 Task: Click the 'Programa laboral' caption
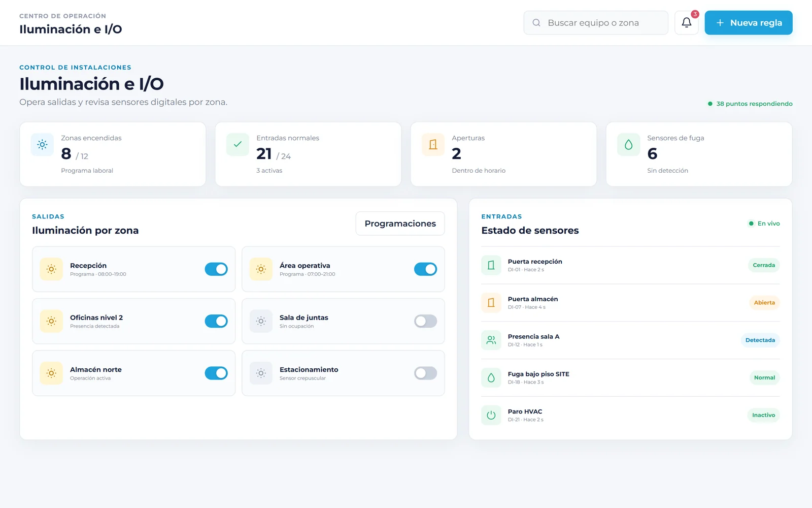[87, 171]
